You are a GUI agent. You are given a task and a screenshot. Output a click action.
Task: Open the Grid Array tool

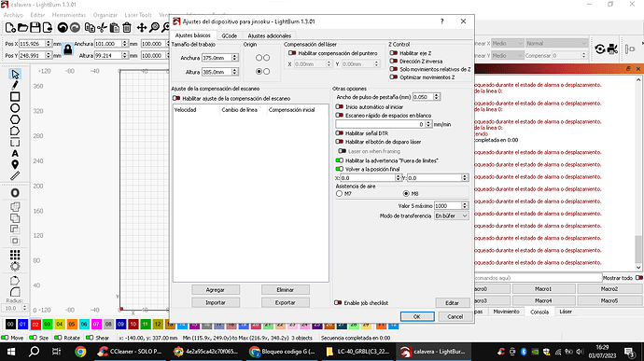[x=15, y=255]
